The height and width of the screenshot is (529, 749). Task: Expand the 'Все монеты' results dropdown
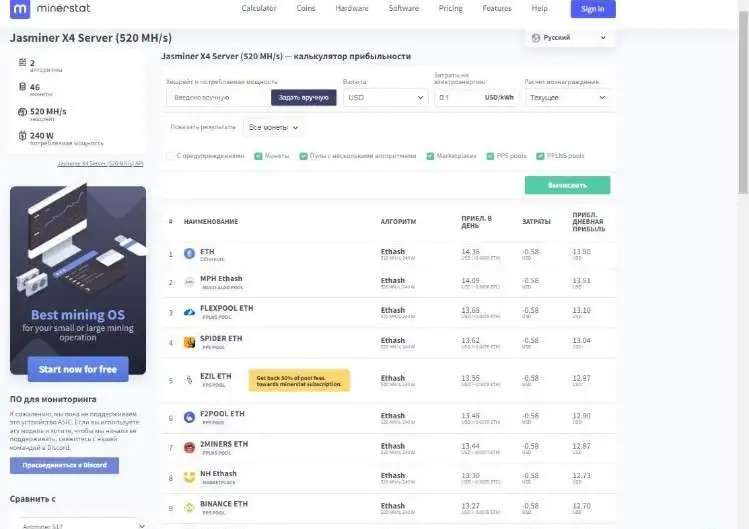point(273,128)
